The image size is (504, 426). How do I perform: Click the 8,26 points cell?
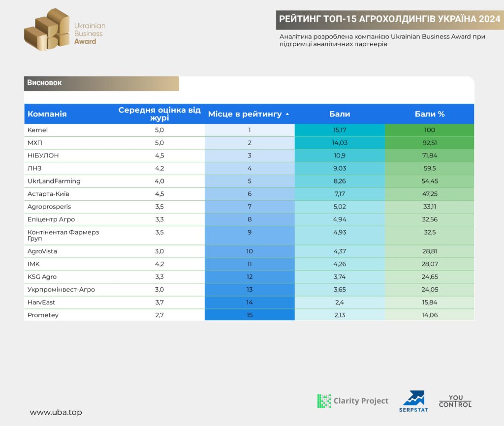click(340, 181)
